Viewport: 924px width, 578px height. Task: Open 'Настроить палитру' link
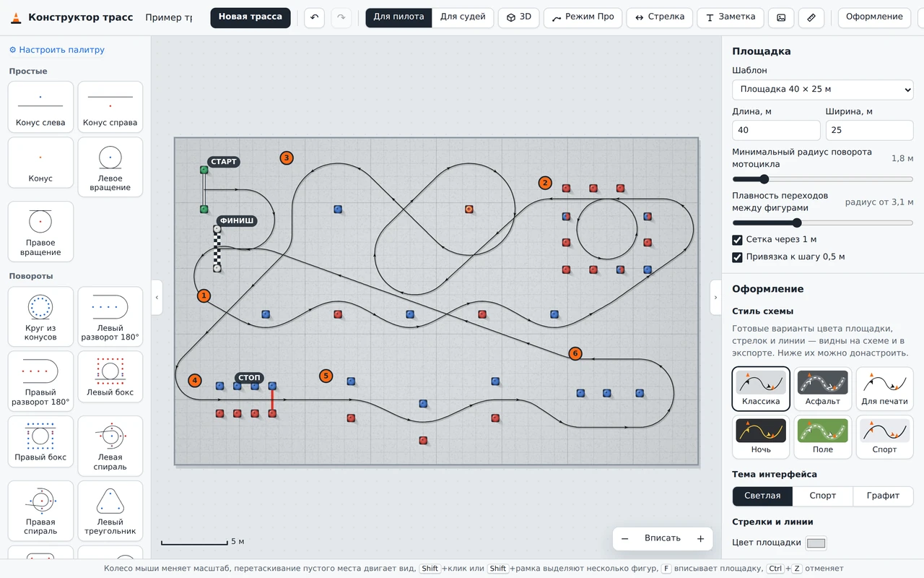[56, 50]
